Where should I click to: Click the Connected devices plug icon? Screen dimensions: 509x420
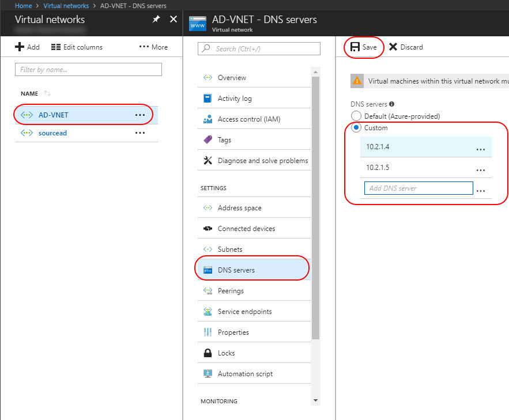pos(208,229)
